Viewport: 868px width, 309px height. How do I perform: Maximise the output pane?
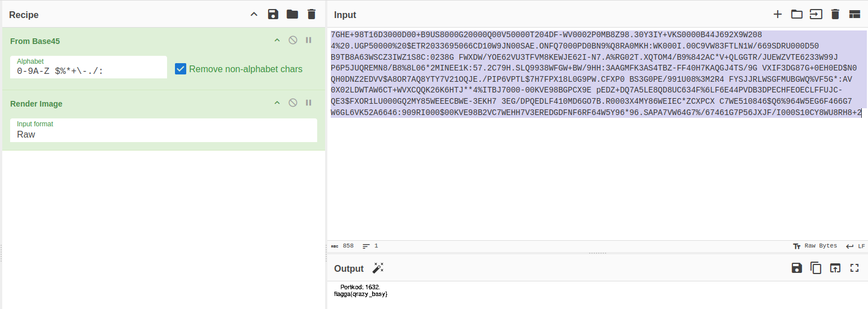854,268
